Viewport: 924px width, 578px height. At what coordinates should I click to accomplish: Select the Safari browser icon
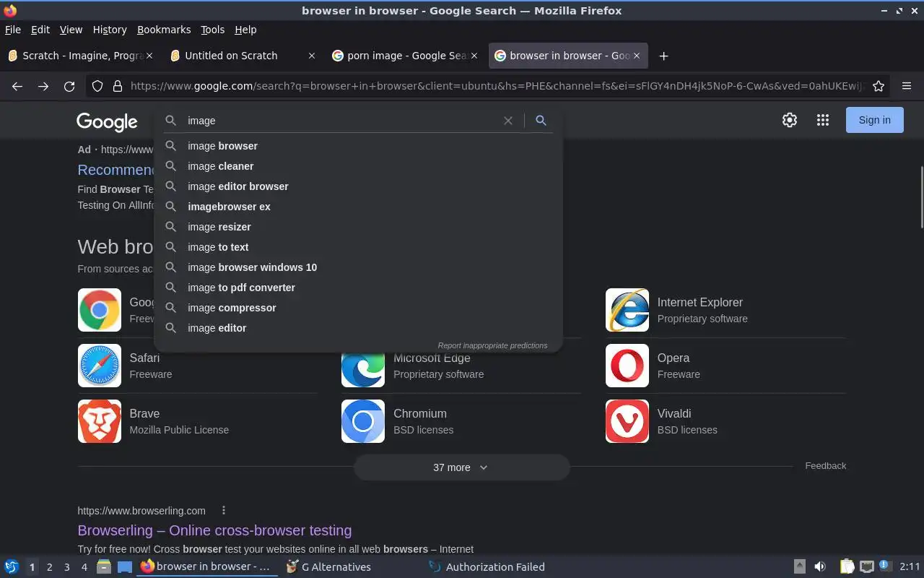tap(100, 366)
